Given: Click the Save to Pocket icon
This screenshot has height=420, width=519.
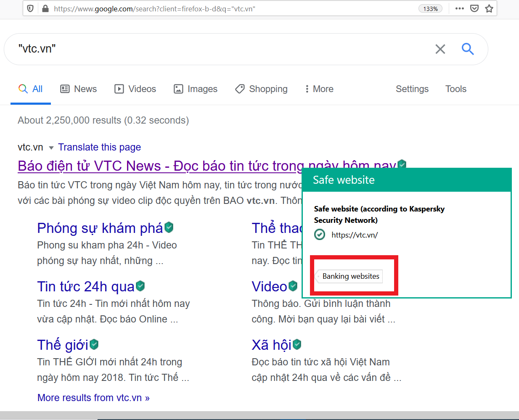Looking at the screenshot, I should 474,8.
